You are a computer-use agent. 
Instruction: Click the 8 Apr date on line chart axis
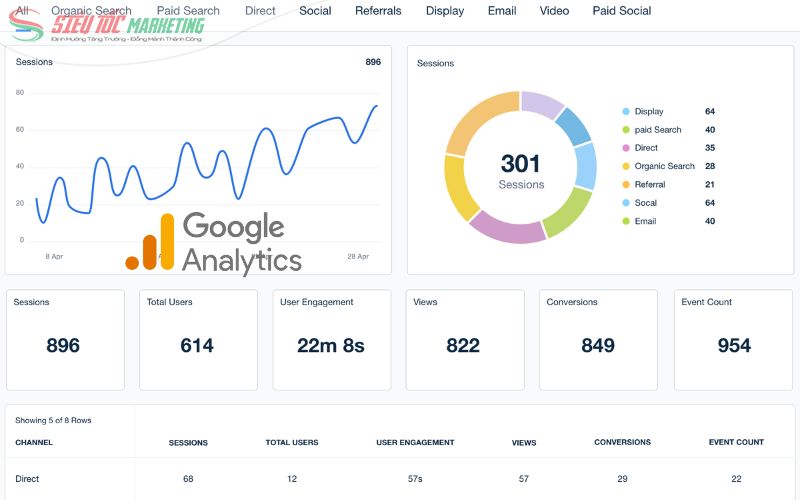click(x=54, y=257)
